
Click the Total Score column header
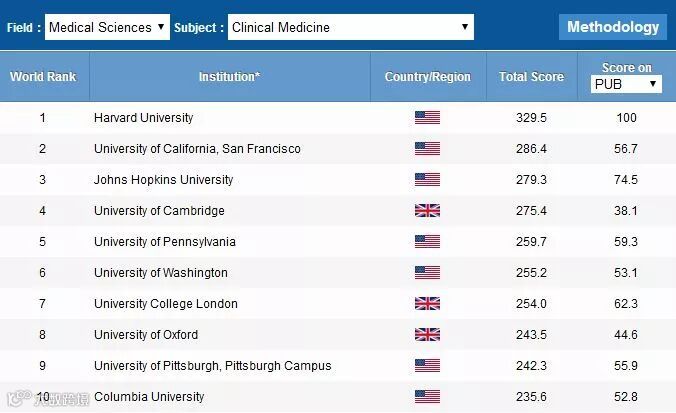(x=531, y=77)
